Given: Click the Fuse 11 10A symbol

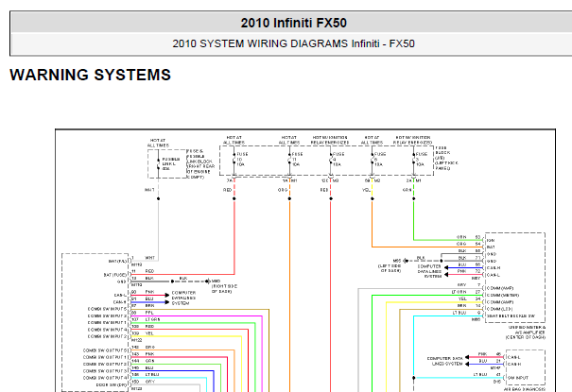Looking at the screenshot, I should (x=289, y=160).
